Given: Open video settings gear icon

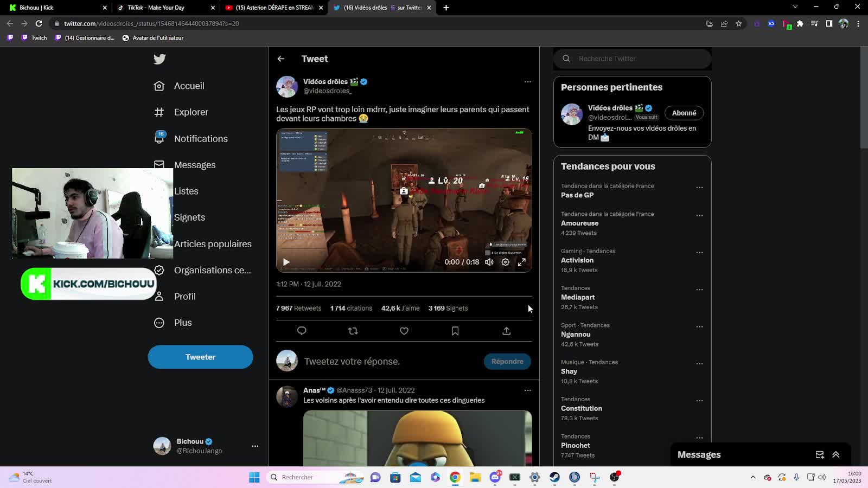Looking at the screenshot, I should [x=505, y=262].
